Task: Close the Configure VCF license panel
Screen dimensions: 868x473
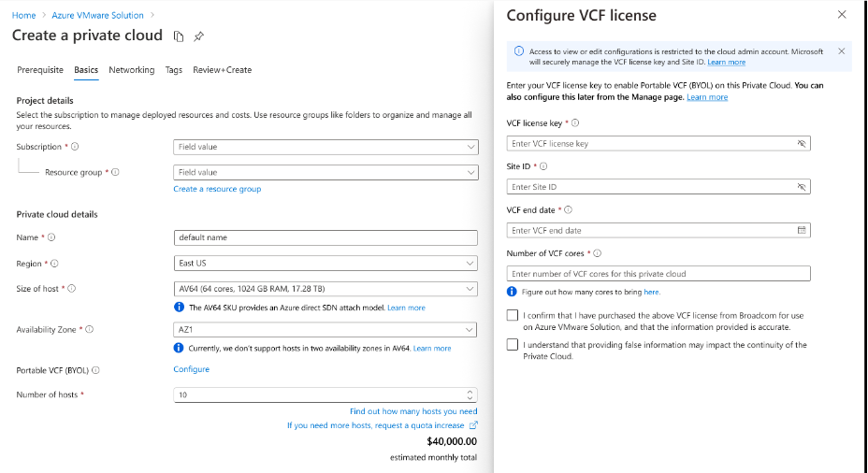Action: 842,15
